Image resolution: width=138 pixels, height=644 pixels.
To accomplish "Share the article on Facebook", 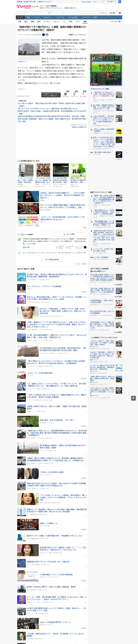I will point(47,35).
